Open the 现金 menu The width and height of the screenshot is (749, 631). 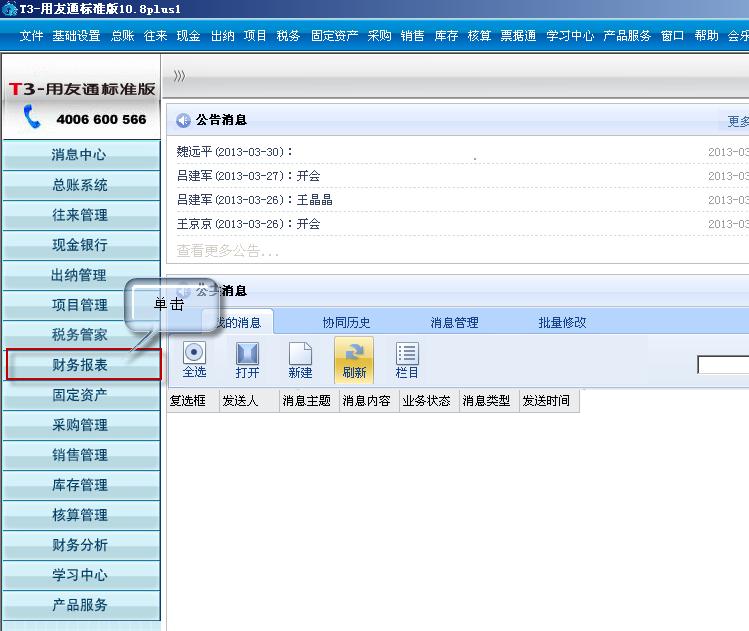(x=188, y=36)
